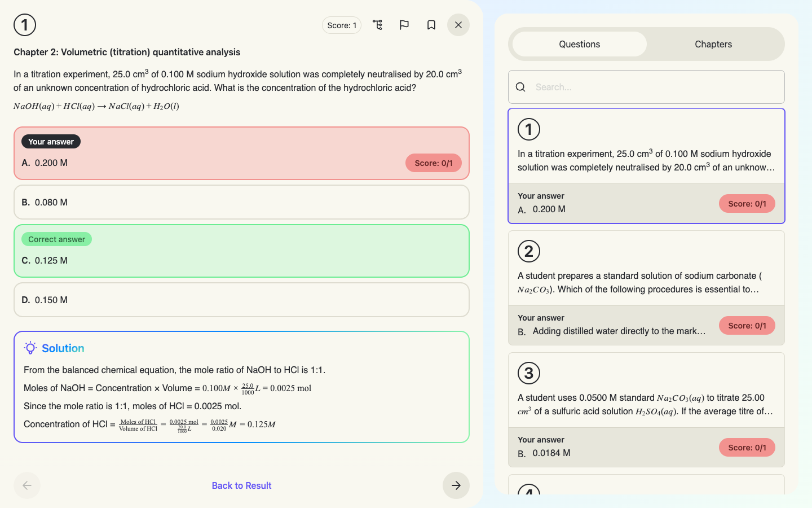The width and height of the screenshot is (812, 508).
Task: Click the Score: 0/1 badge in sidebar question 3
Action: 747,448
